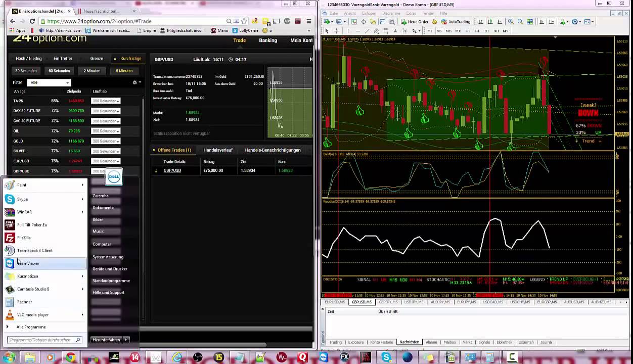633x364 pixels.
Task: Open the Handelsverlauf tab
Action: point(218,150)
